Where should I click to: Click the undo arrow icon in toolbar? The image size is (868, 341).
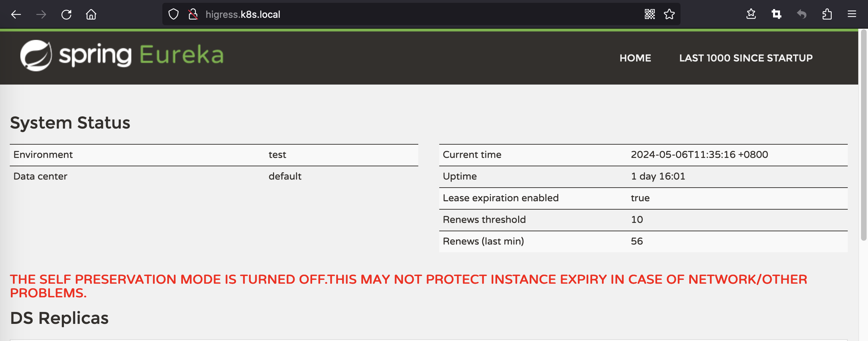pos(802,14)
